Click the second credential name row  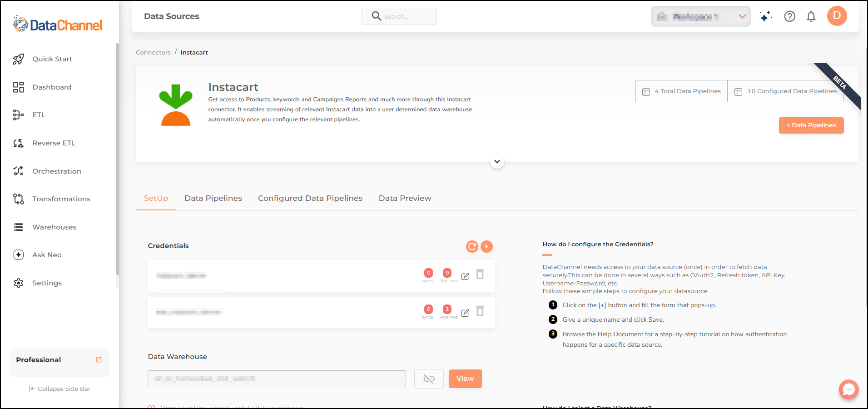[x=321, y=312]
